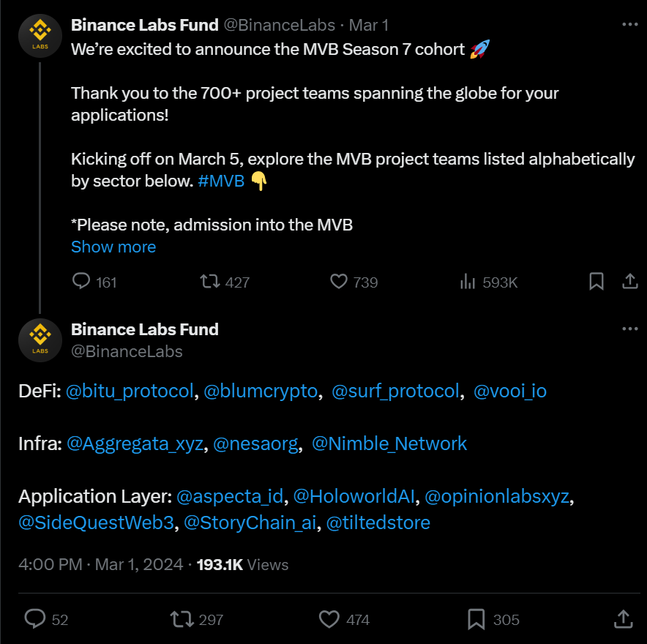
Task: Bookmark the first Binance Labs tweet
Action: [596, 282]
